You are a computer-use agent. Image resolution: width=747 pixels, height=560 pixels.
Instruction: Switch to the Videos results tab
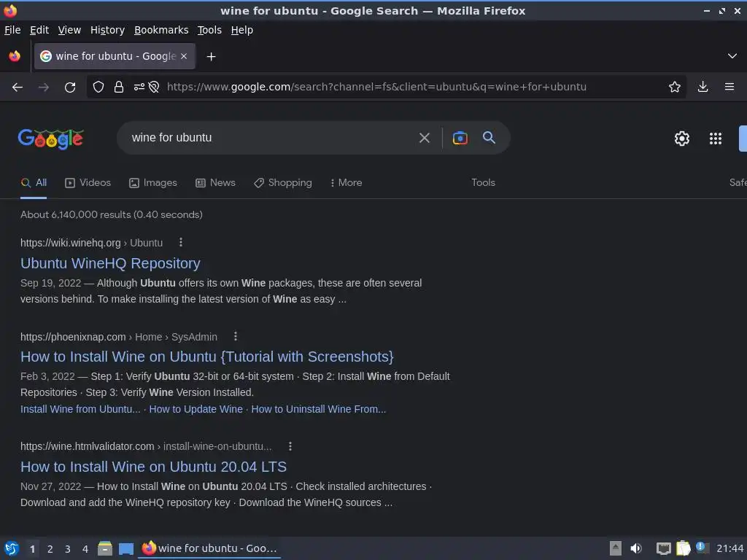click(x=88, y=183)
